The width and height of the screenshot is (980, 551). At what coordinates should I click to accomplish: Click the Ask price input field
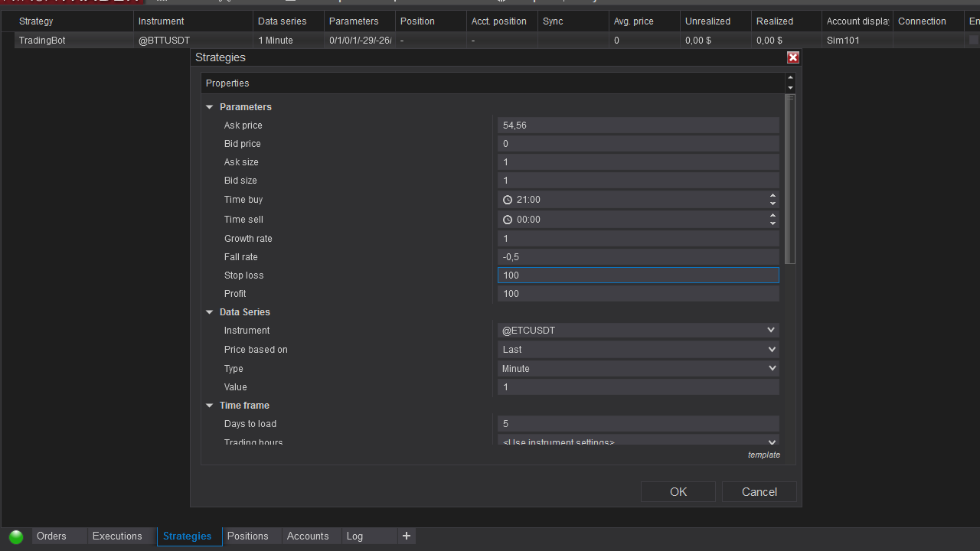[x=637, y=126]
